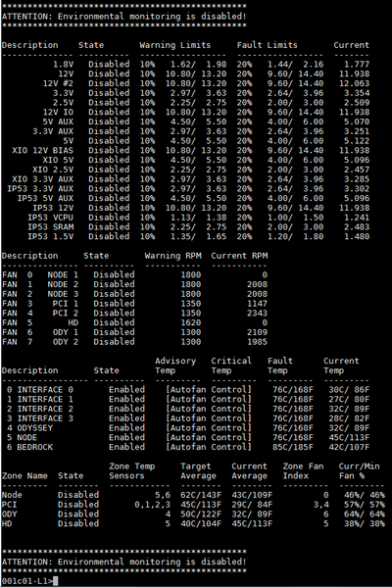
Task: Click the PCI zone temp sensors list 0,1,2,3
Action: (x=152, y=505)
